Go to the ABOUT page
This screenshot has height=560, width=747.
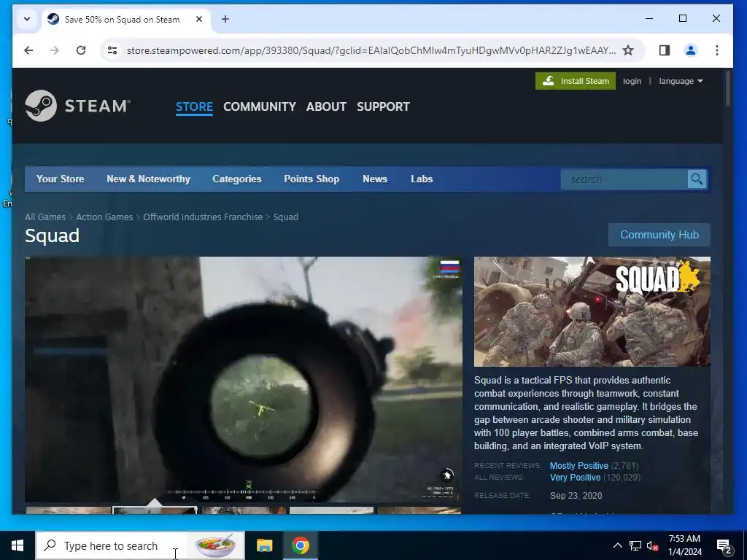coord(326,106)
